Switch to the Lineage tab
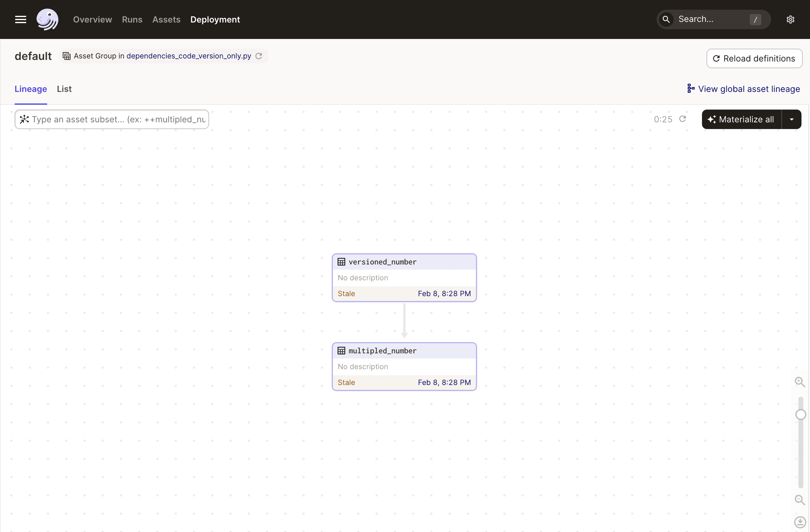The width and height of the screenshot is (810, 532). coord(31,89)
